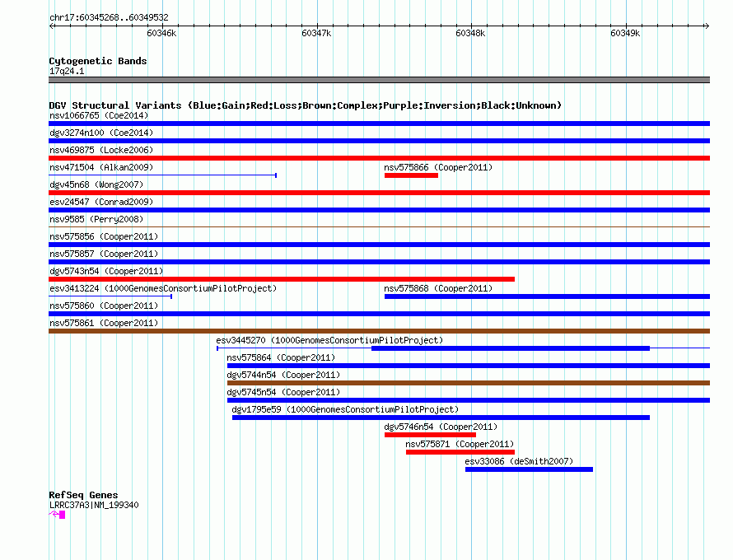733x560 pixels.
Task: Select the nsv575861 (Cooper2011) label
Action: click(104, 323)
